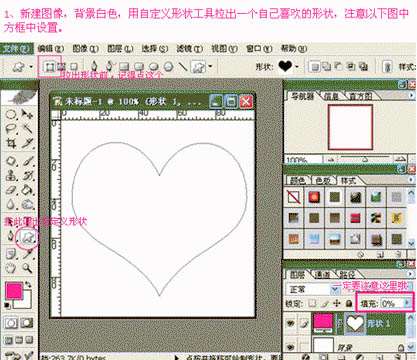Select the Pen tool in the options bar

94,66
